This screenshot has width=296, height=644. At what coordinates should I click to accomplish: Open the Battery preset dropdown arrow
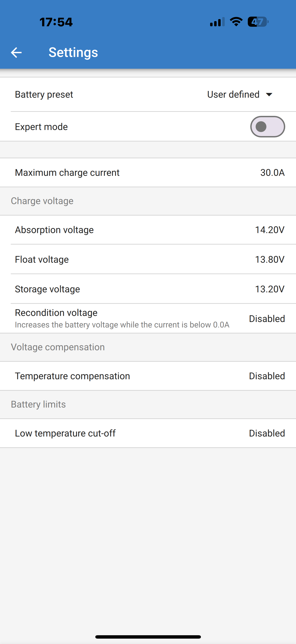(269, 95)
